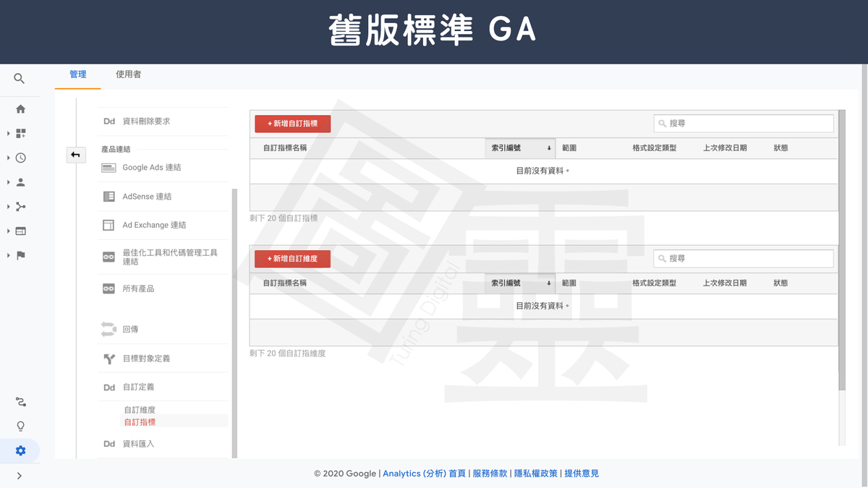Open 資料匯入 menu item
The width and height of the screenshot is (868, 488).
click(139, 444)
